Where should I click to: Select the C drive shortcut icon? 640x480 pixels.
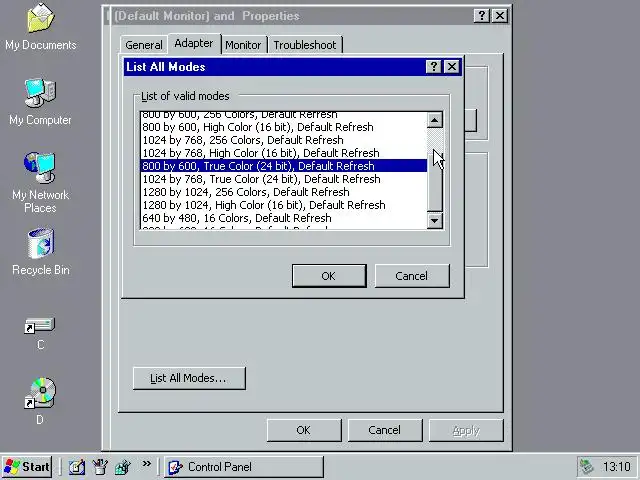(40, 333)
